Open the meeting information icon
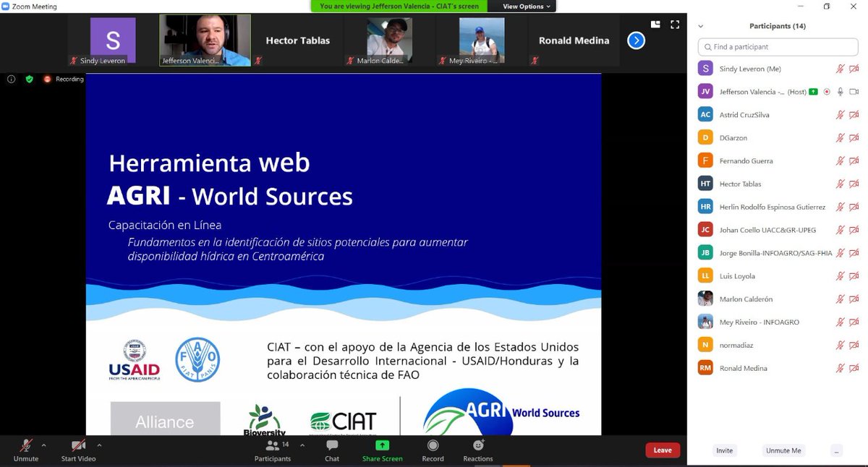The height and width of the screenshot is (467, 868). [x=11, y=79]
